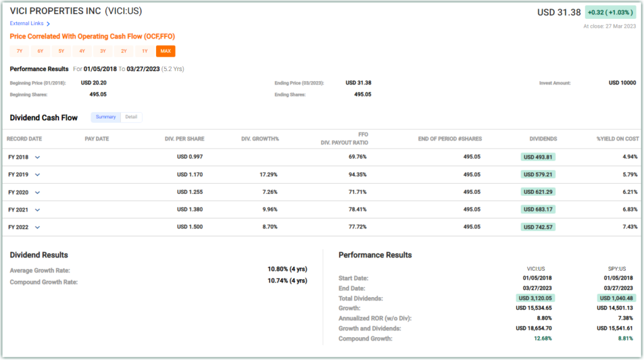This screenshot has width=644, height=360.
Task: Select the 1Y time range button
Action: [145, 51]
